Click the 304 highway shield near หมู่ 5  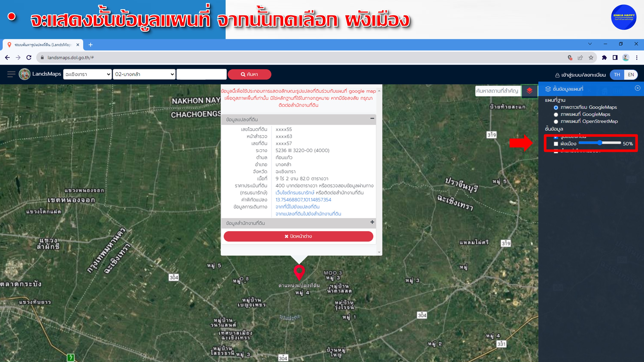coord(174,277)
